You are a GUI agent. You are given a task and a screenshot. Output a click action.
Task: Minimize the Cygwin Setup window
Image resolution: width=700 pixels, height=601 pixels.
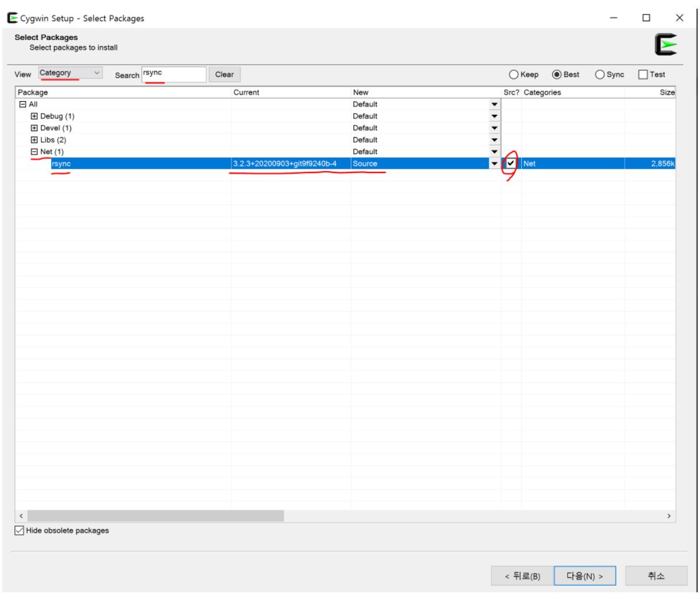[x=613, y=18]
